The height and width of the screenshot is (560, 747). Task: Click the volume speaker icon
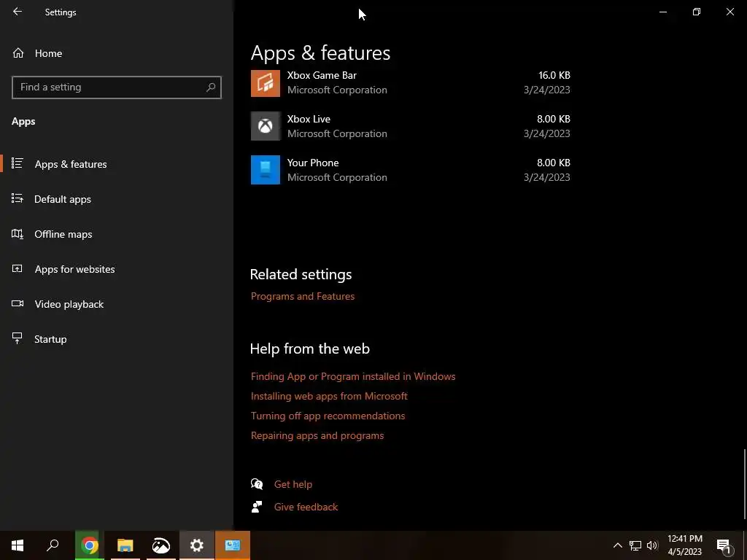(x=652, y=545)
